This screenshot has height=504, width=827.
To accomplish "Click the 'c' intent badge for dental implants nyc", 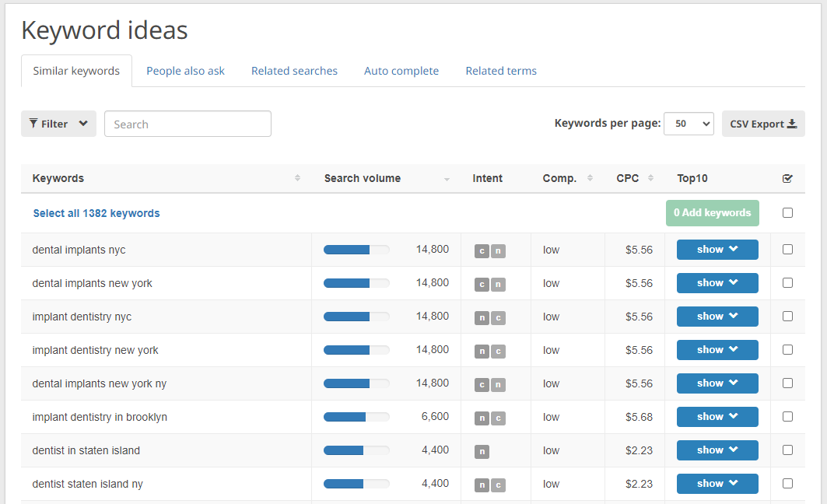I will point(482,251).
